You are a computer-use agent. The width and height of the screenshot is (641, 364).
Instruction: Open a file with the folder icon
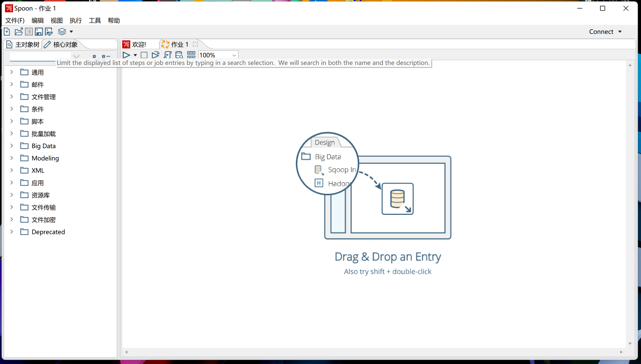point(19,32)
